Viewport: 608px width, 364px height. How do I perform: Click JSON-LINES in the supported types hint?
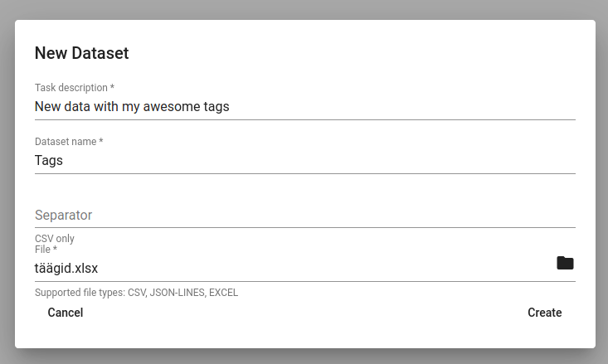178,293
